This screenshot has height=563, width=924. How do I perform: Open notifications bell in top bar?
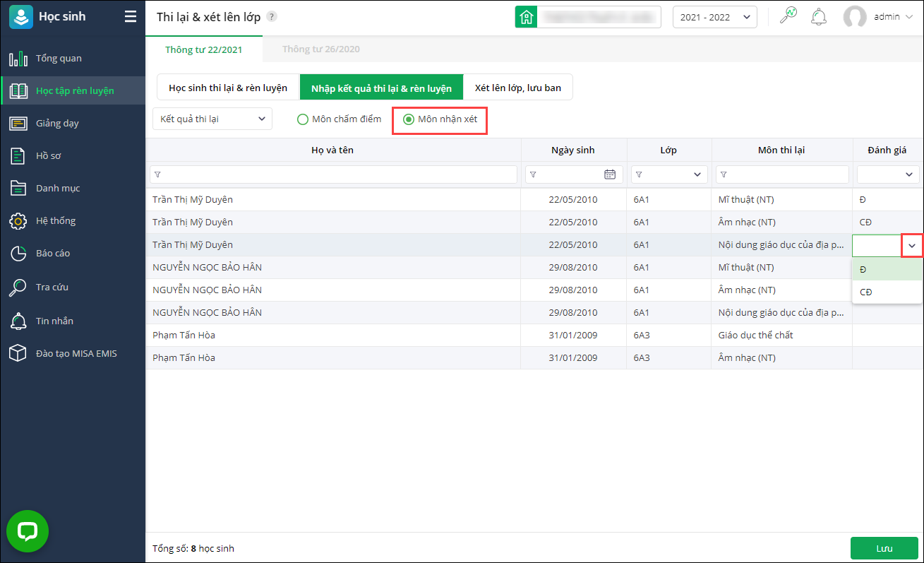(819, 17)
